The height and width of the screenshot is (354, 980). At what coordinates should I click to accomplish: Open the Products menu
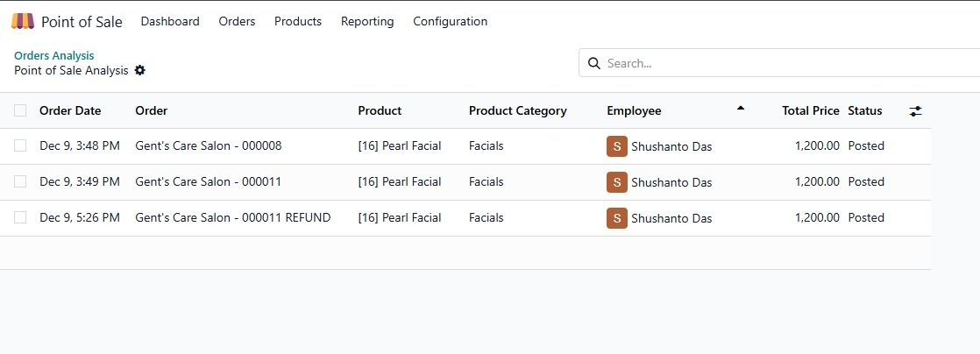(298, 21)
